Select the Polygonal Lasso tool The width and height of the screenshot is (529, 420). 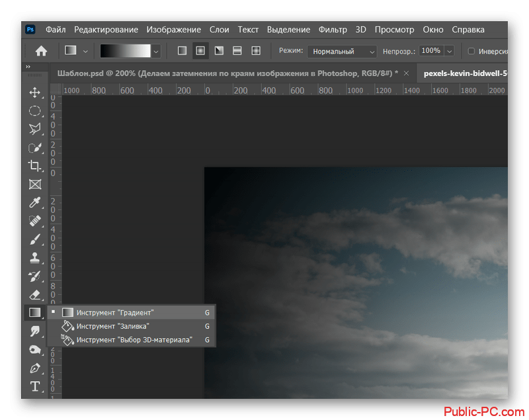34,129
